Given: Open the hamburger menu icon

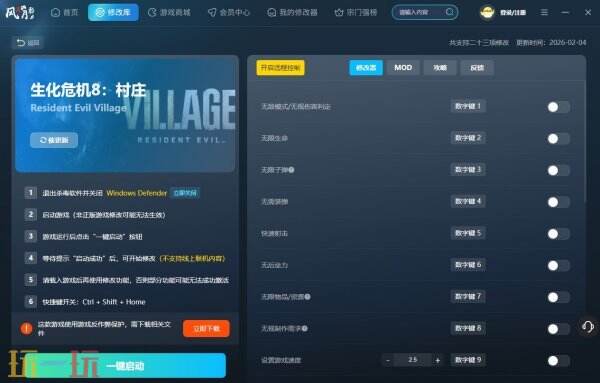Looking at the screenshot, I should click(x=544, y=12).
